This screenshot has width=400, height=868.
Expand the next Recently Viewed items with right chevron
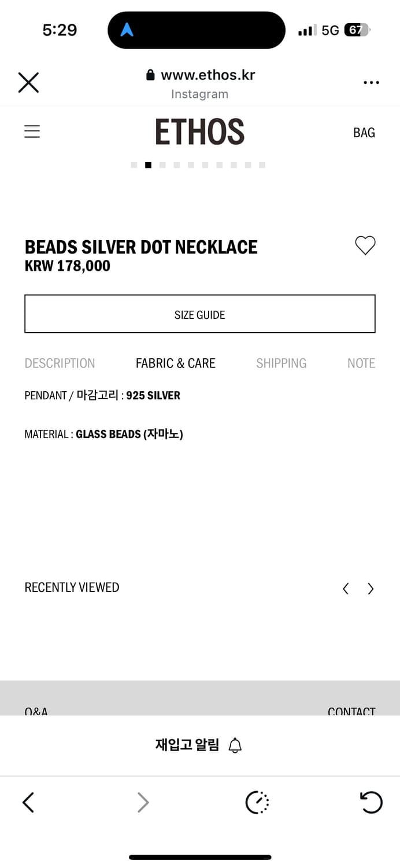click(x=371, y=589)
